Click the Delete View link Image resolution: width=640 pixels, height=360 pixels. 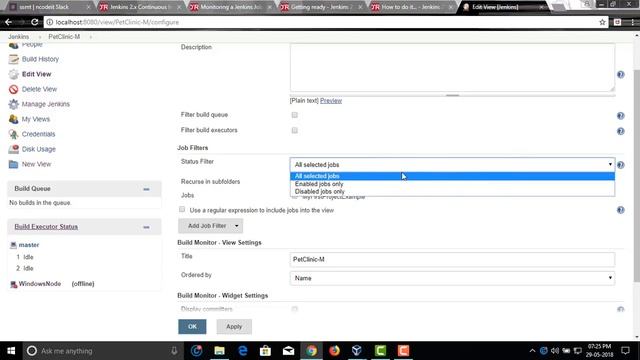39,89
